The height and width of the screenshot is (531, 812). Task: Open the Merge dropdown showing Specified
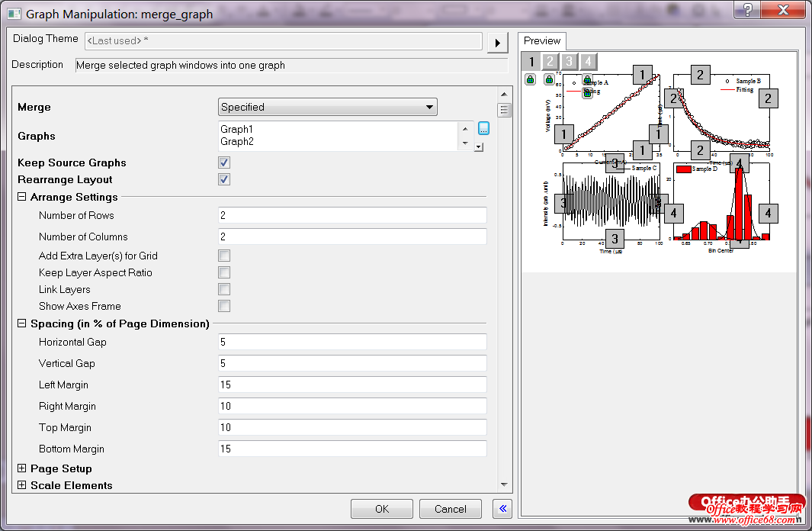click(x=328, y=107)
